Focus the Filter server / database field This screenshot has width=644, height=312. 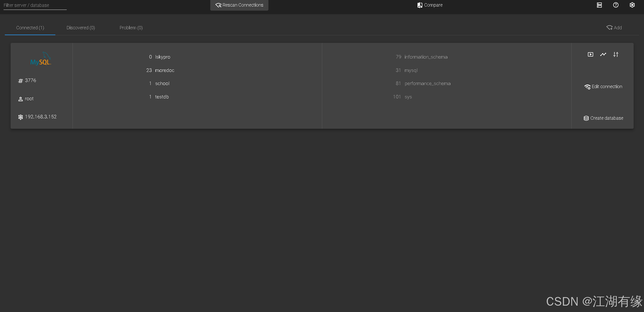[35, 5]
